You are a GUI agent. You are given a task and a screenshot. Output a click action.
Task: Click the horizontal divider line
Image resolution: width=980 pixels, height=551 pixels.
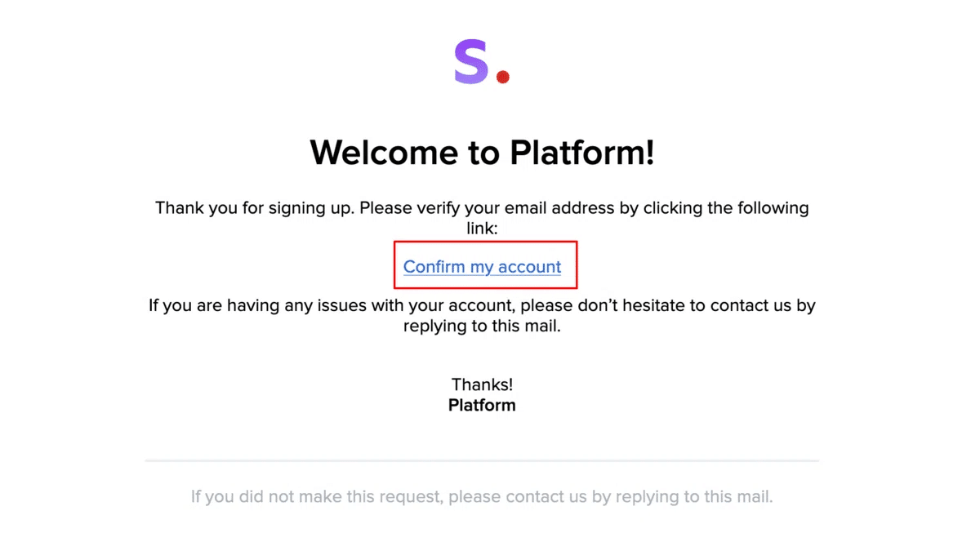tap(482, 461)
